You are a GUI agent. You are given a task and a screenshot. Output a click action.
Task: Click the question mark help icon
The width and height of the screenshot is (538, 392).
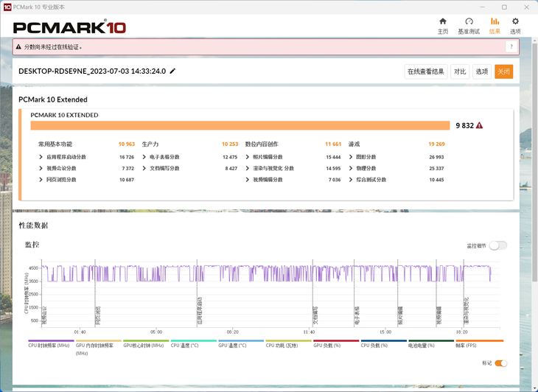[511, 47]
